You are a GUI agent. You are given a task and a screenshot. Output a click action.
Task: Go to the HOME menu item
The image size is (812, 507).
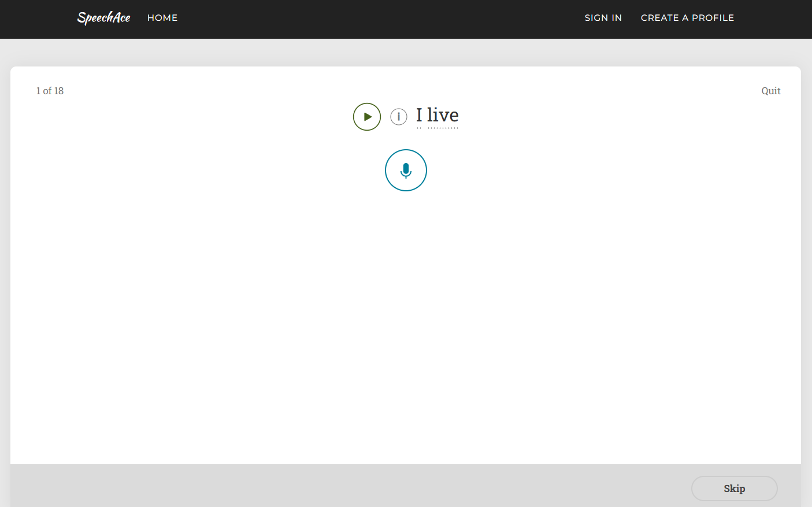[162, 18]
